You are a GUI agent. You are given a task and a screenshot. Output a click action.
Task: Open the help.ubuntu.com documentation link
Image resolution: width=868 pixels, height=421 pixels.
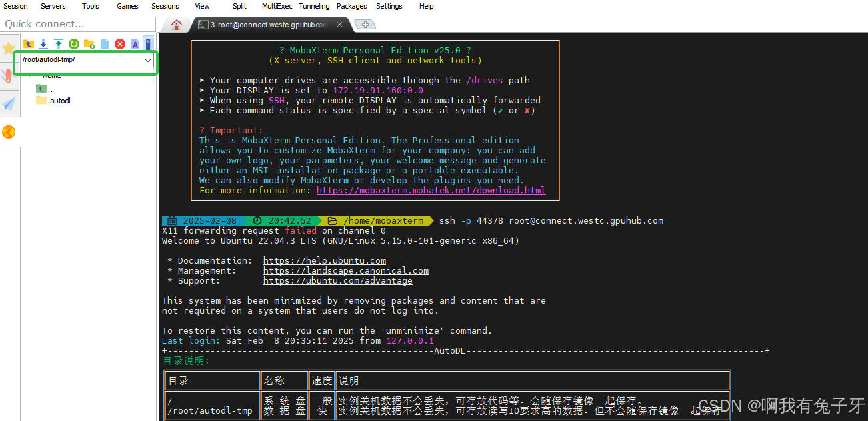[325, 261]
